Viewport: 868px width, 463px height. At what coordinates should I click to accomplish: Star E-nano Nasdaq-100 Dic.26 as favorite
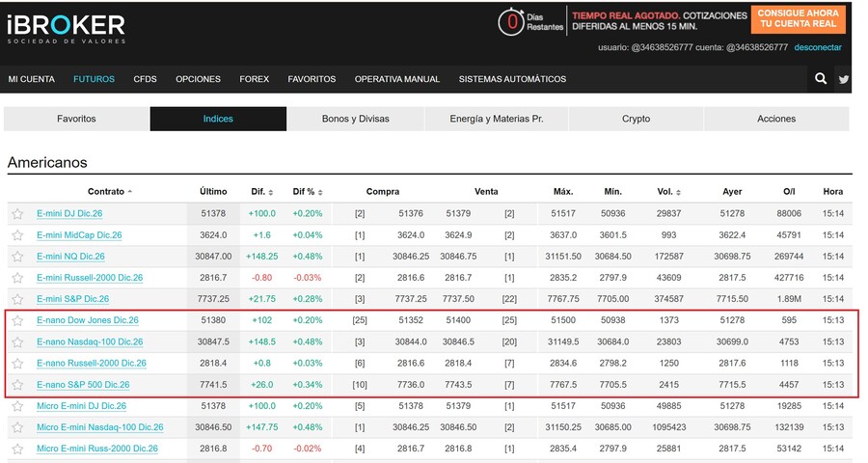tap(17, 341)
